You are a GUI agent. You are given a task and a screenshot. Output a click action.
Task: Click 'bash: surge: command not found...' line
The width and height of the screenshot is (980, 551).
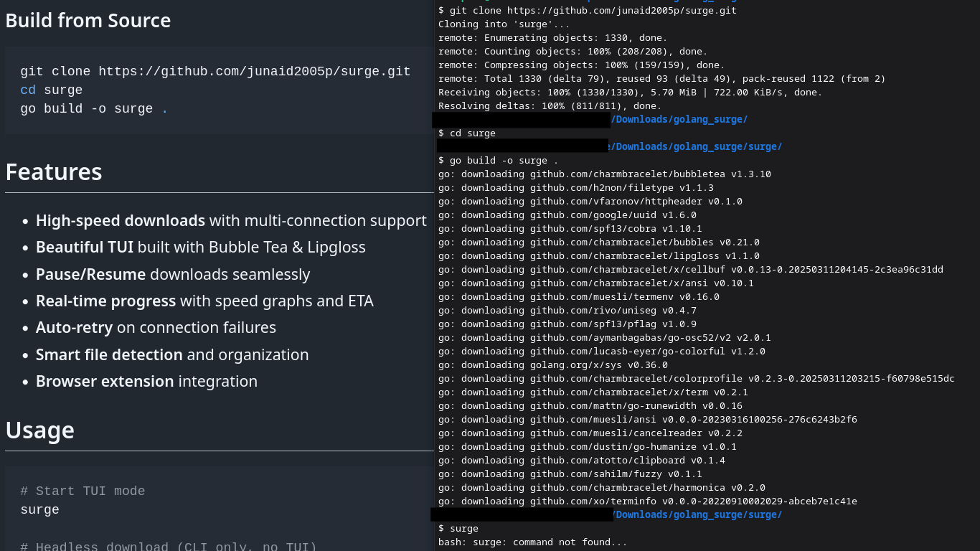click(533, 542)
